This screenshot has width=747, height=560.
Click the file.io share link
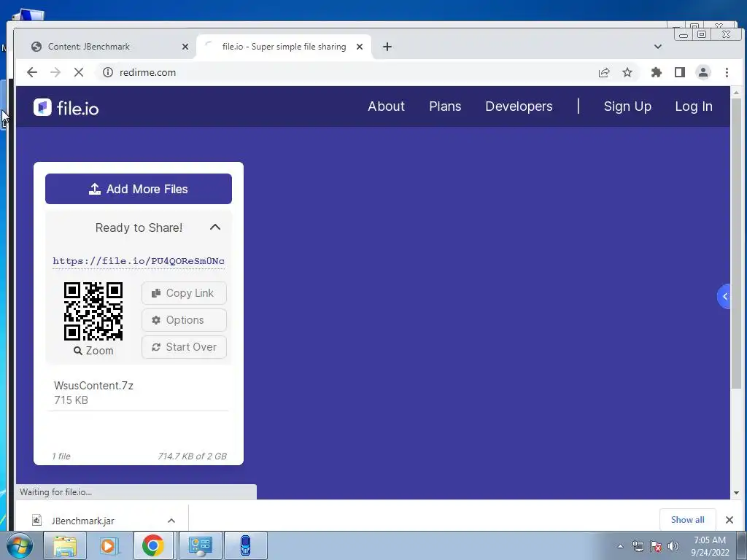coord(139,261)
